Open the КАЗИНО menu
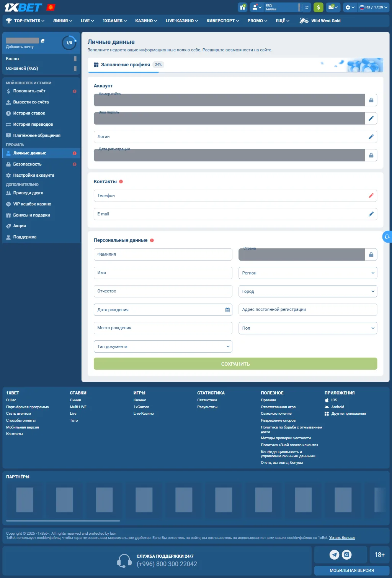The width and height of the screenshot is (392, 578). pyautogui.click(x=146, y=21)
